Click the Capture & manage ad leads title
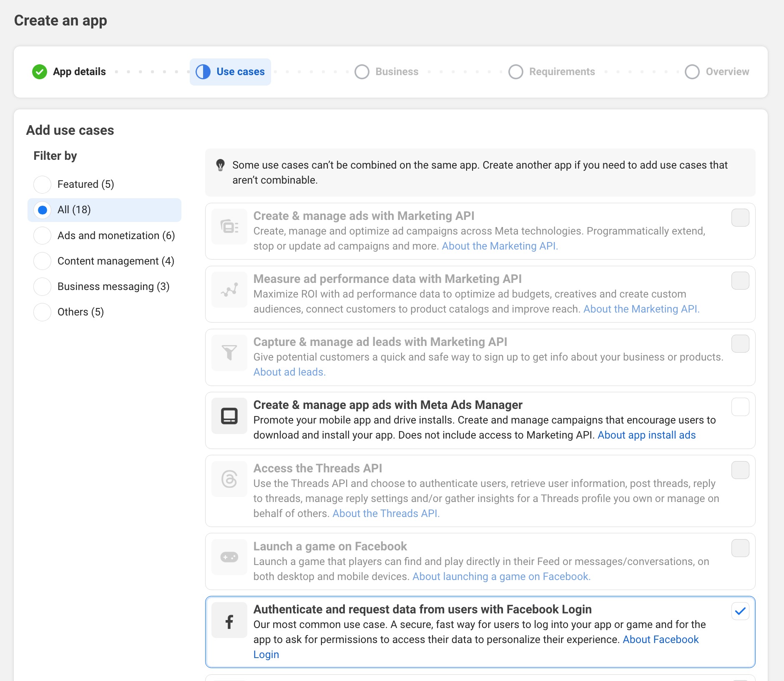This screenshot has width=784, height=681. coord(380,342)
